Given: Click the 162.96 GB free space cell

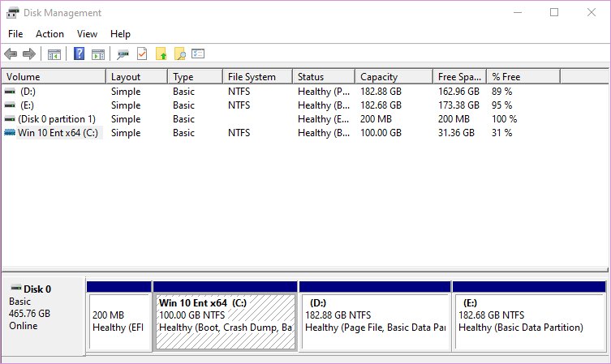Looking at the screenshot, I should coord(458,92).
